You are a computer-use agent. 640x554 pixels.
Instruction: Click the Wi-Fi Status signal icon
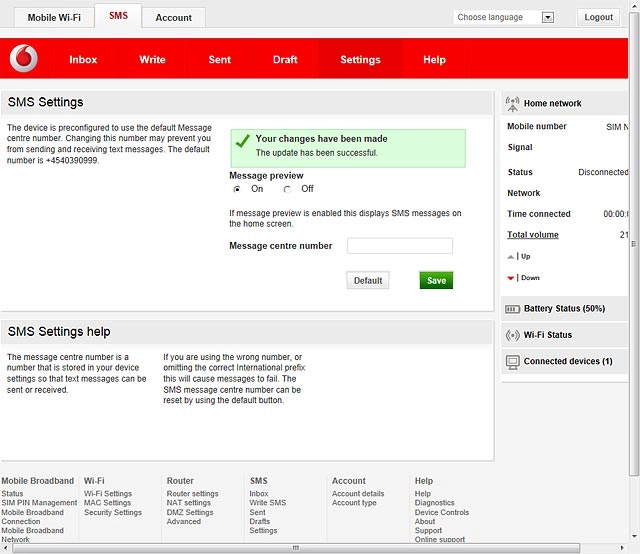click(512, 335)
